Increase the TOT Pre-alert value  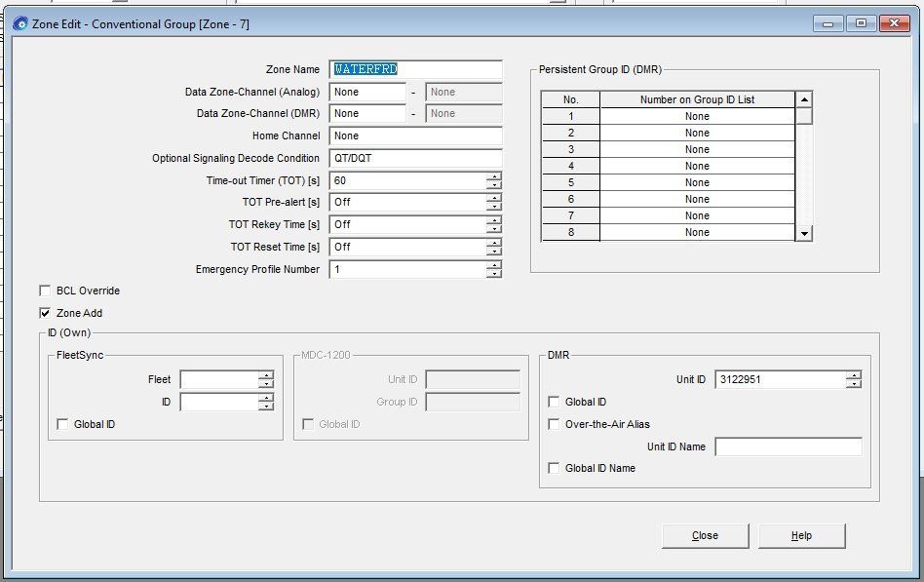(494, 198)
